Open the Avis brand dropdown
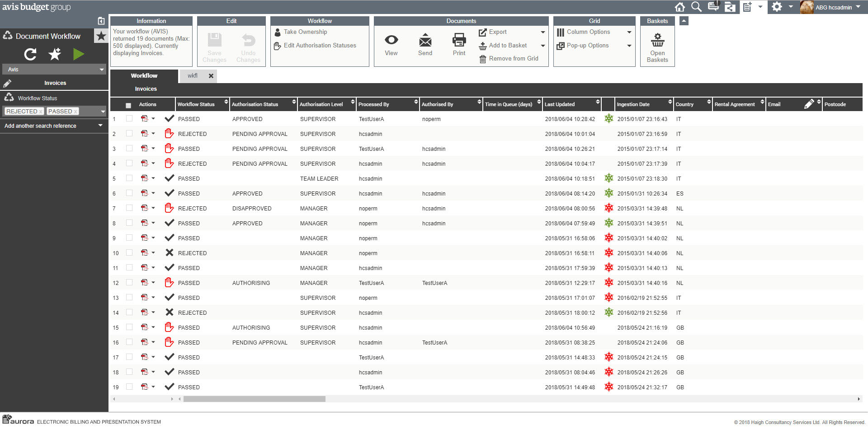This screenshot has width=868, height=429. (54, 70)
